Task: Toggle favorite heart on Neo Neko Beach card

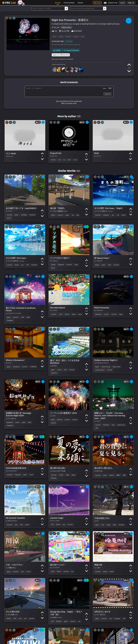Action: (51, 276)
